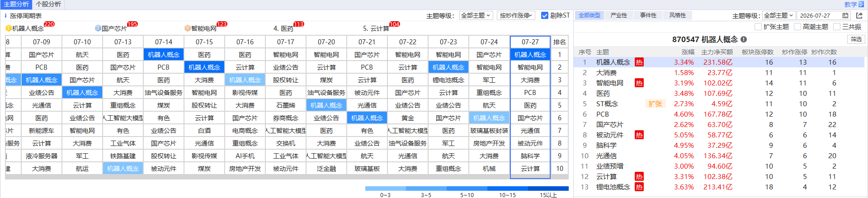Click info icon beside 870547 机器人概念

(744, 39)
